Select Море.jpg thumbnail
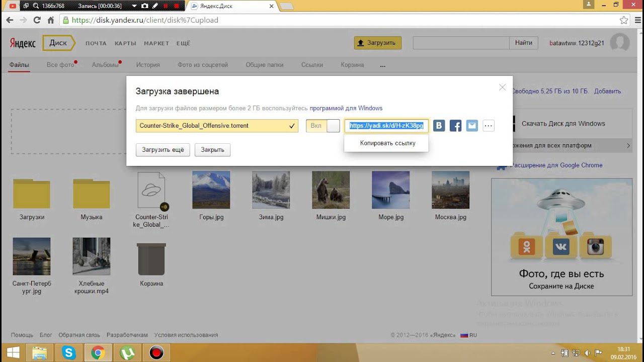 pos(391,190)
